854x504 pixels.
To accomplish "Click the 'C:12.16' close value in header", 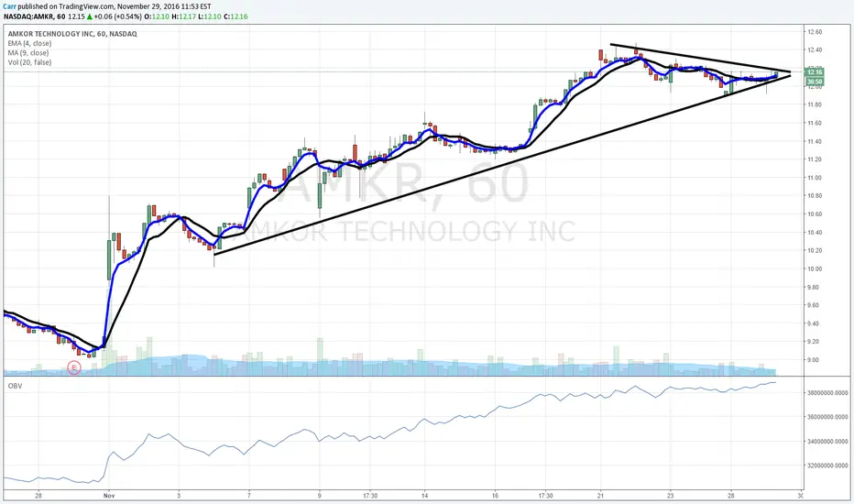I will point(236,16).
